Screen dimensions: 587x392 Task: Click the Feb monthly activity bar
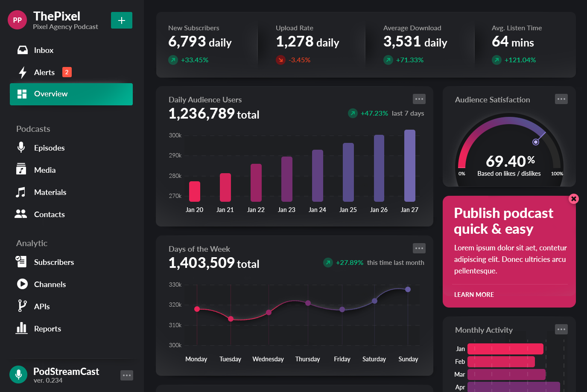(501, 362)
